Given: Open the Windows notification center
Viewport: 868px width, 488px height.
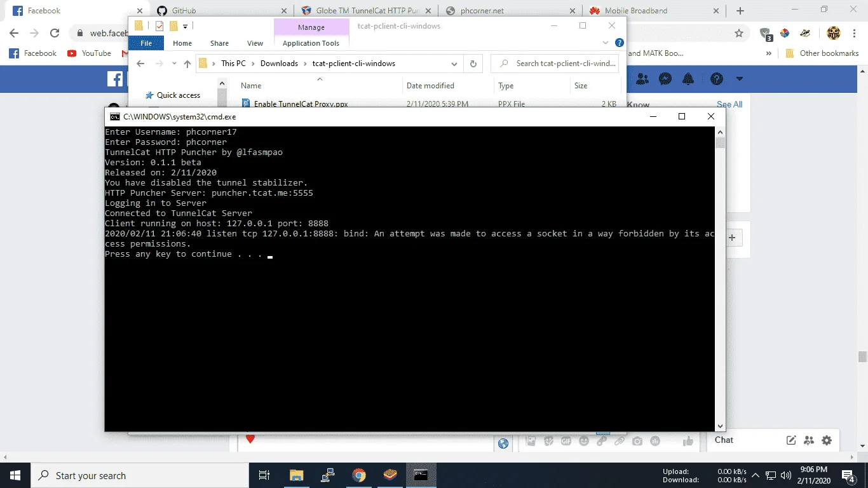Looking at the screenshot, I should [x=849, y=475].
